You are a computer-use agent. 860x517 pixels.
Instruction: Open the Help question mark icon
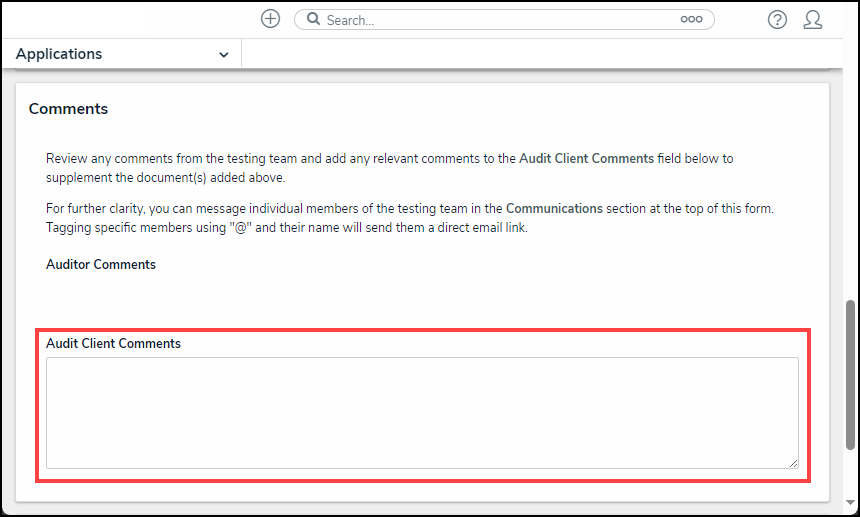(x=777, y=19)
